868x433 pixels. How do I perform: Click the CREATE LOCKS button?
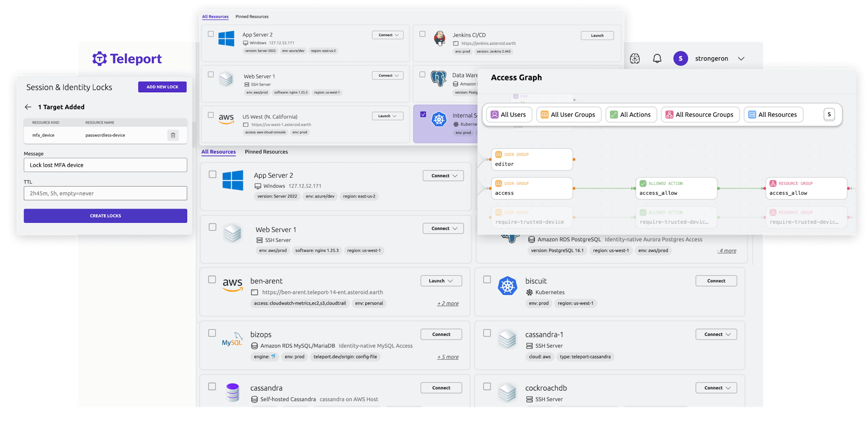(105, 216)
